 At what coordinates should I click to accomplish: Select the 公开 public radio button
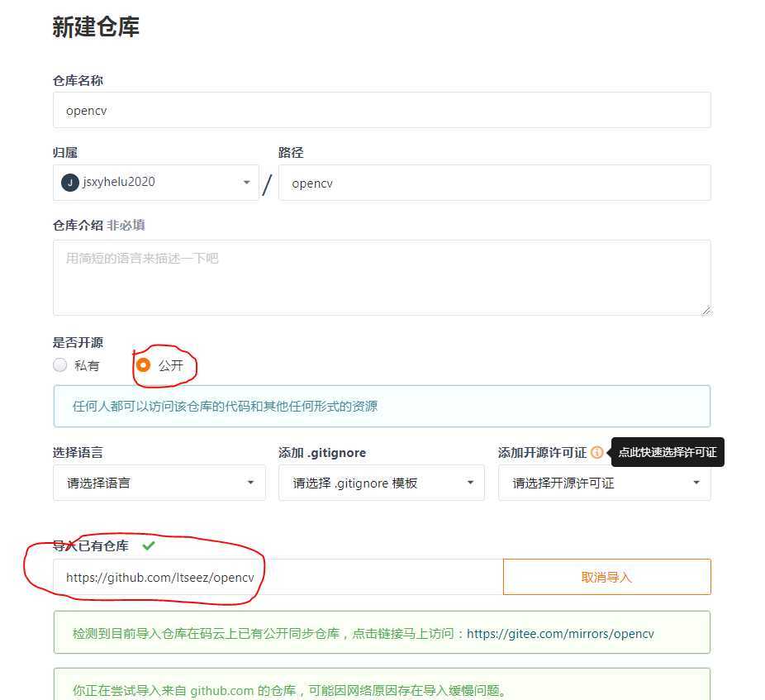[x=143, y=364]
